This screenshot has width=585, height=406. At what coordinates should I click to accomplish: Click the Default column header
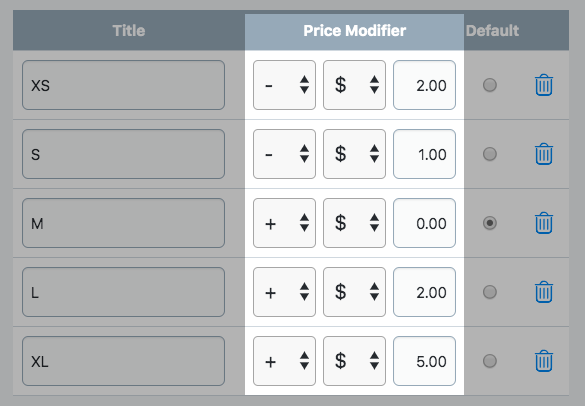point(492,31)
